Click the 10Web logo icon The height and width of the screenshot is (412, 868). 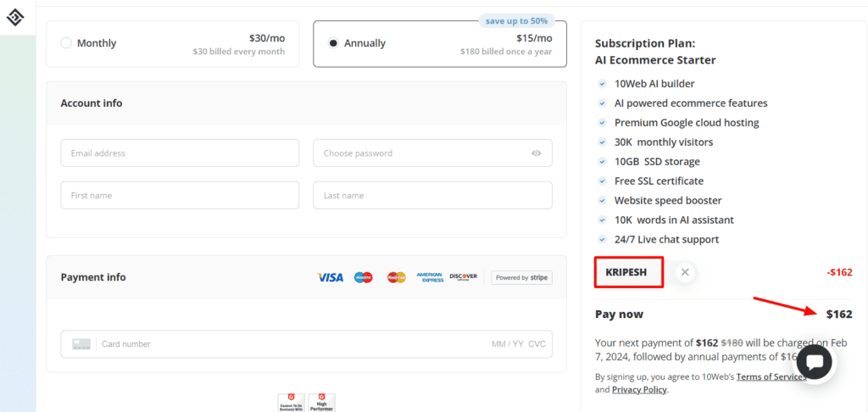click(x=15, y=18)
